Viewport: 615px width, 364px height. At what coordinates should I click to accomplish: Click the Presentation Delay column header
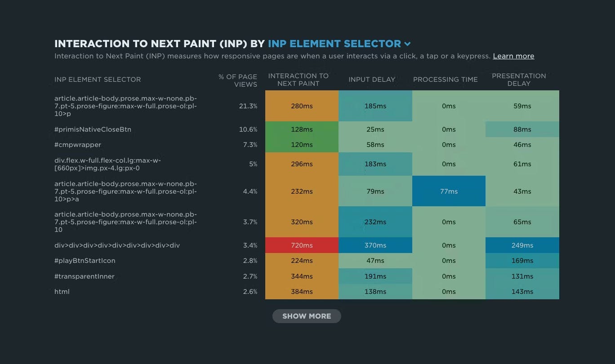point(519,80)
